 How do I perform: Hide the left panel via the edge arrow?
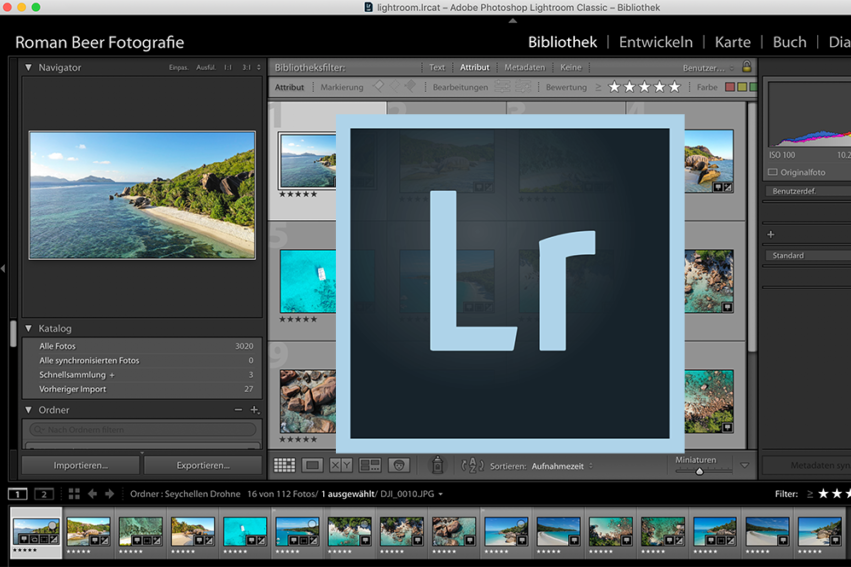(x=3, y=268)
